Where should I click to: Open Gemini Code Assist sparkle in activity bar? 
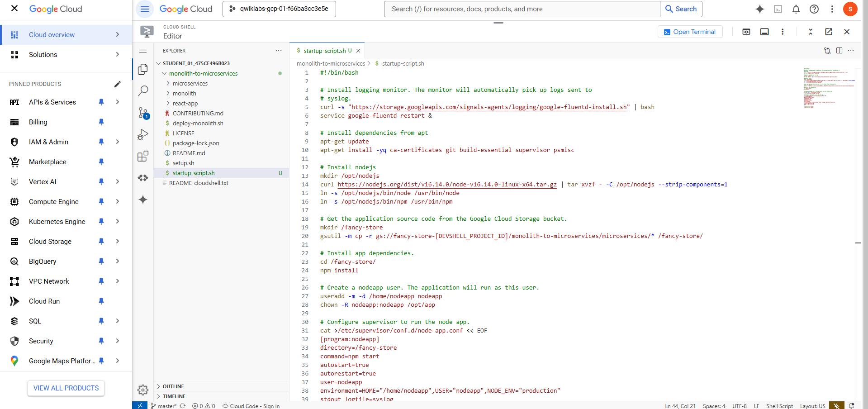click(x=143, y=200)
